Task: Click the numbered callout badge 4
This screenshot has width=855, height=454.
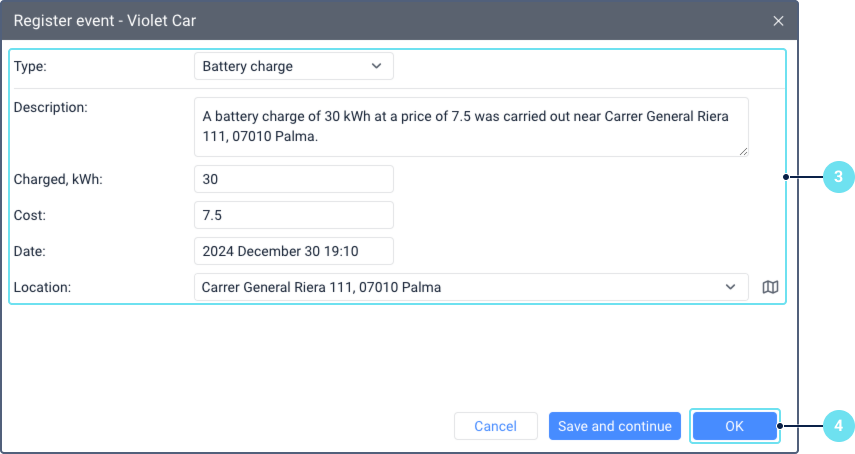Action: (x=837, y=426)
